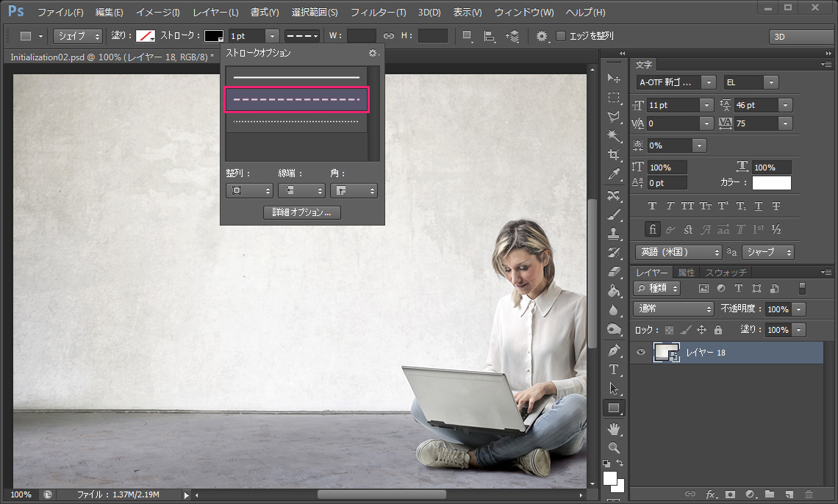Select the Horizontal Type tool
Viewport: 838px width, 504px height.
[614, 370]
